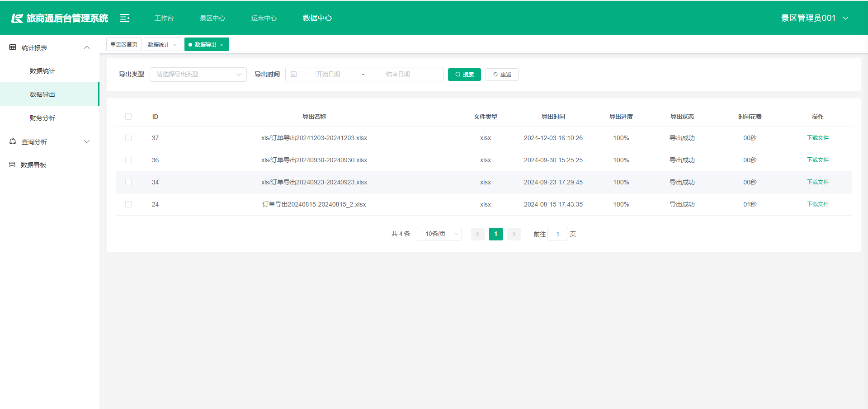Download file for xls/订单导出20240930 row
This screenshot has width=868, height=409.
pos(818,160)
